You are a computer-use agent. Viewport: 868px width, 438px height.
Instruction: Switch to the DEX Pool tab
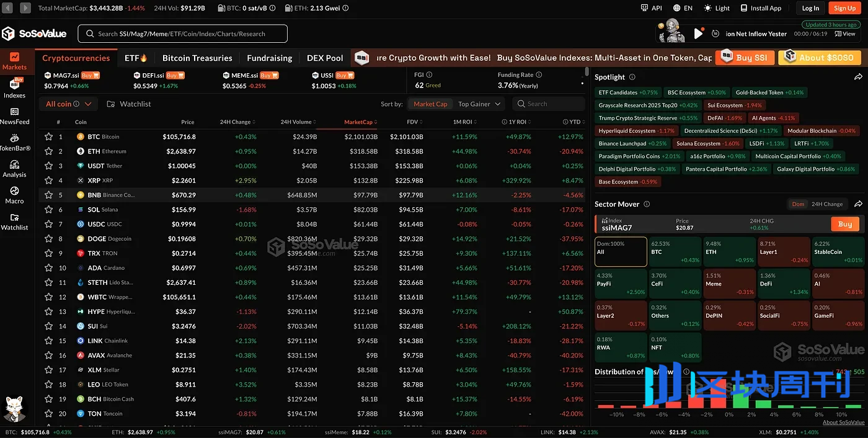click(x=325, y=58)
